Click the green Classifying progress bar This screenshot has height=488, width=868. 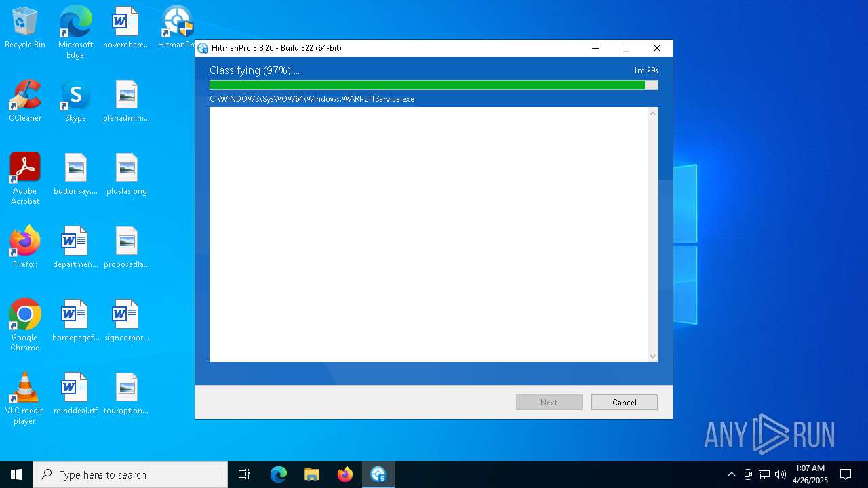(434, 85)
